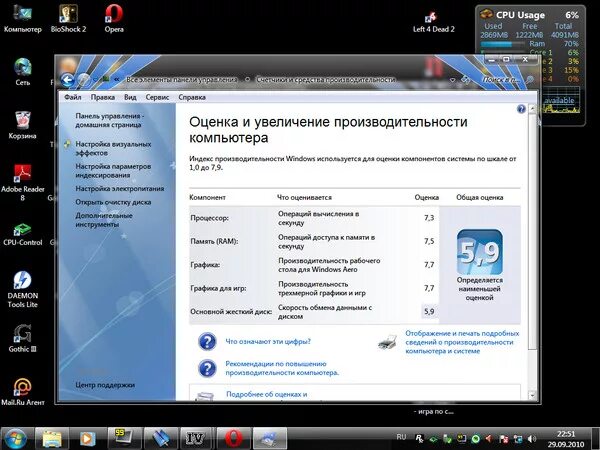This screenshot has width=600, height=450.
Task: Click the Windows Start orb
Action: (15, 439)
